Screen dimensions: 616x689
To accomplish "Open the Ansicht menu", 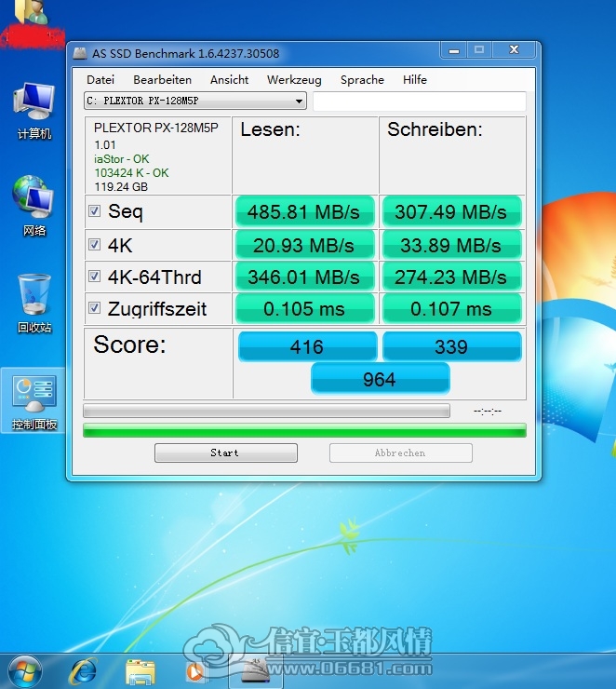I will coord(229,79).
